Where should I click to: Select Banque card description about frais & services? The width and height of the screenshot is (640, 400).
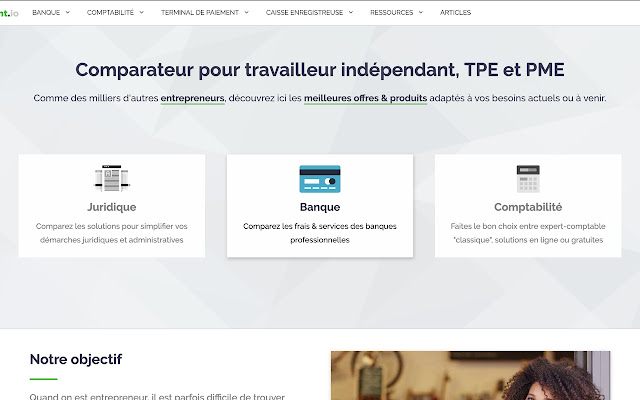[x=320, y=233]
